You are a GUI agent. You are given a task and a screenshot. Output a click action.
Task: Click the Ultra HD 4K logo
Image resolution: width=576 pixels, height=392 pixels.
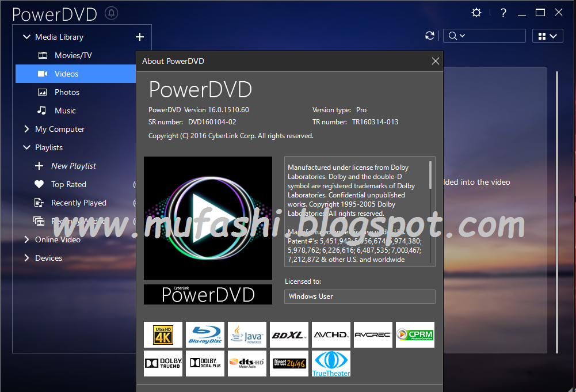click(x=163, y=334)
